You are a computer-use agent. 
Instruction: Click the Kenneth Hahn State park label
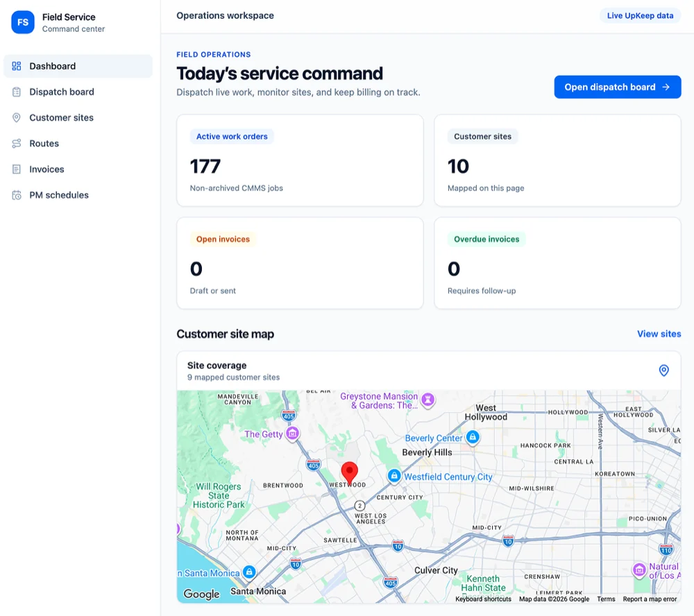tap(483, 583)
